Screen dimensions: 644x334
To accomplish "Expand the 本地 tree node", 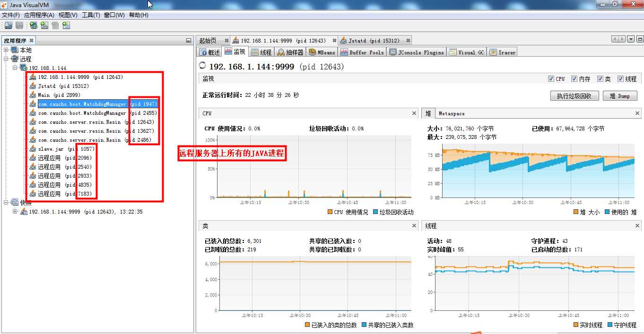I will coord(6,50).
